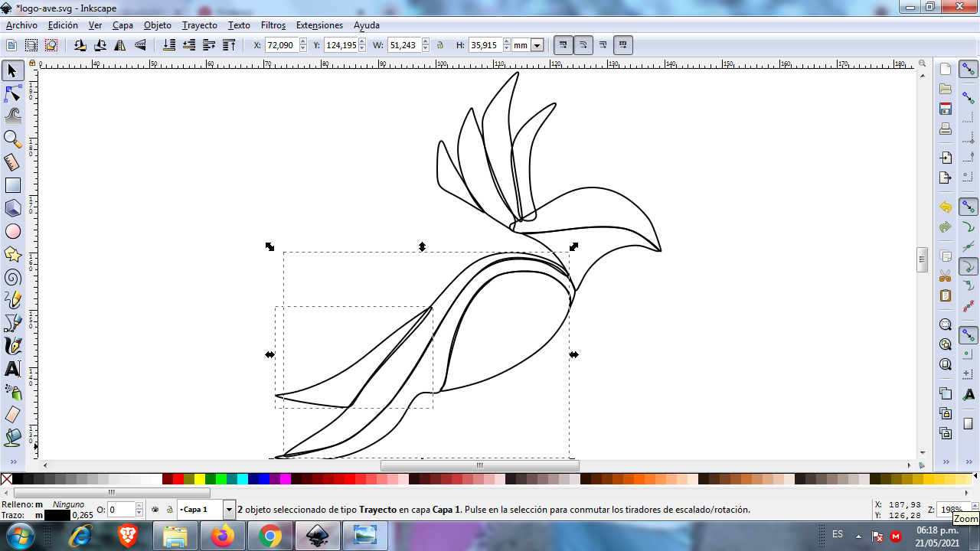This screenshot has height=551, width=980.
Task: Activate the Zoom tool in toolbox
Action: pos(12,139)
